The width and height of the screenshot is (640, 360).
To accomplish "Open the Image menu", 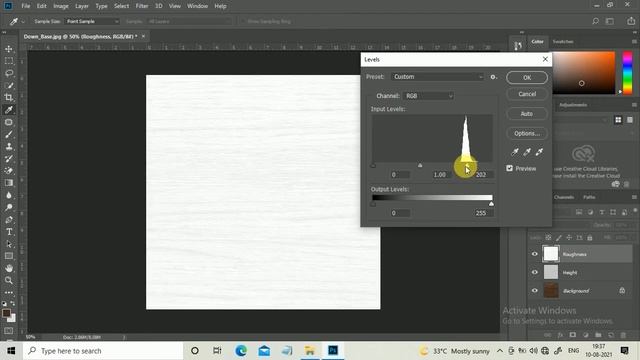I will point(61,6).
